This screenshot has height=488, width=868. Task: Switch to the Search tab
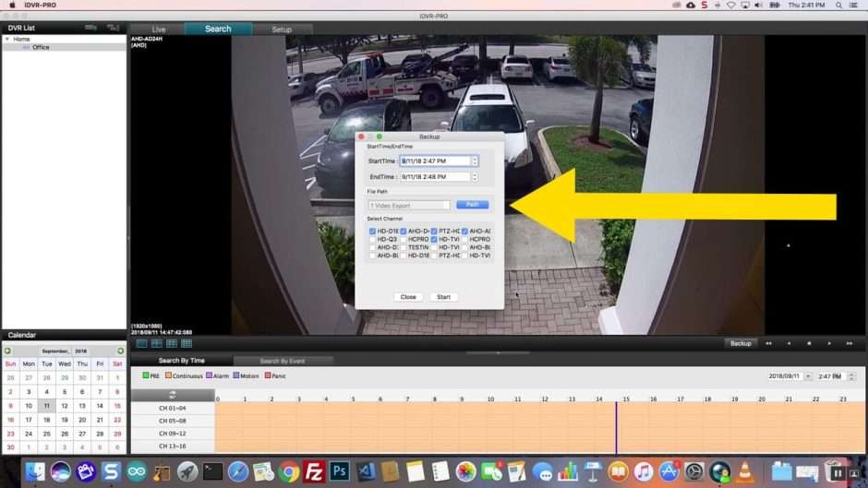(x=218, y=29)
